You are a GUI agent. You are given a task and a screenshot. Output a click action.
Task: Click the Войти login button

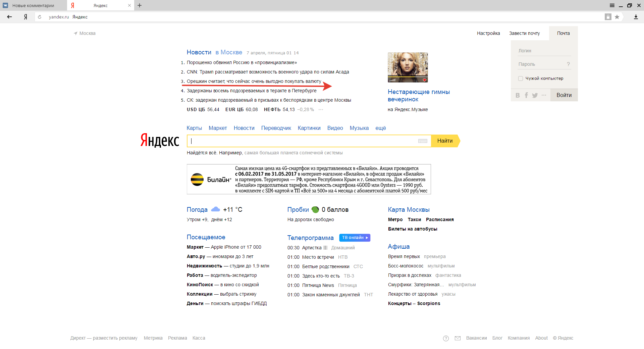tap(564, 95)
